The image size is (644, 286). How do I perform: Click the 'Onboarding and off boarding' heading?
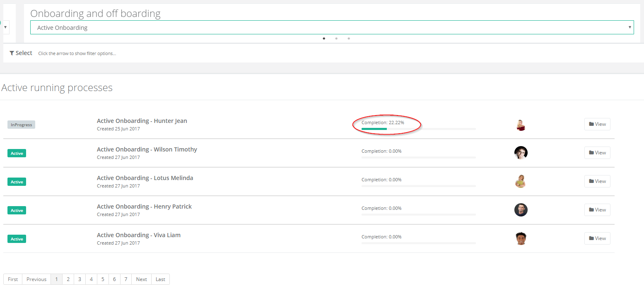click(x=95, y=14)
